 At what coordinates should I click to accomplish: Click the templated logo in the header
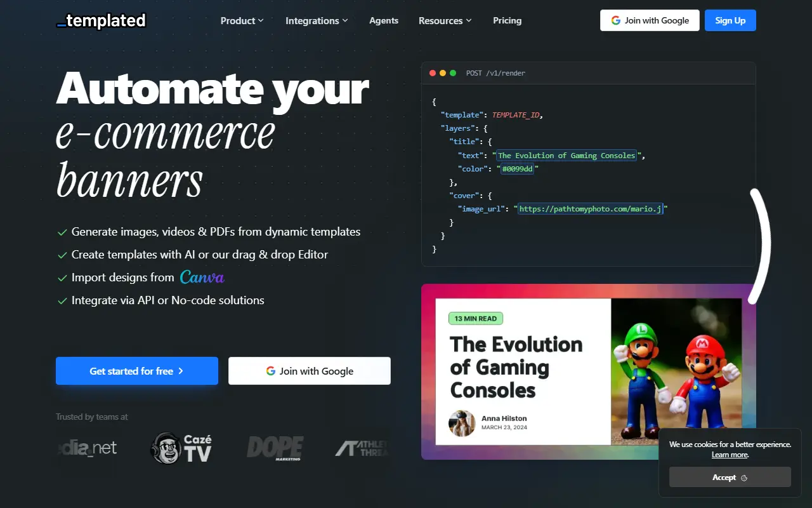(x=101, y=20)
